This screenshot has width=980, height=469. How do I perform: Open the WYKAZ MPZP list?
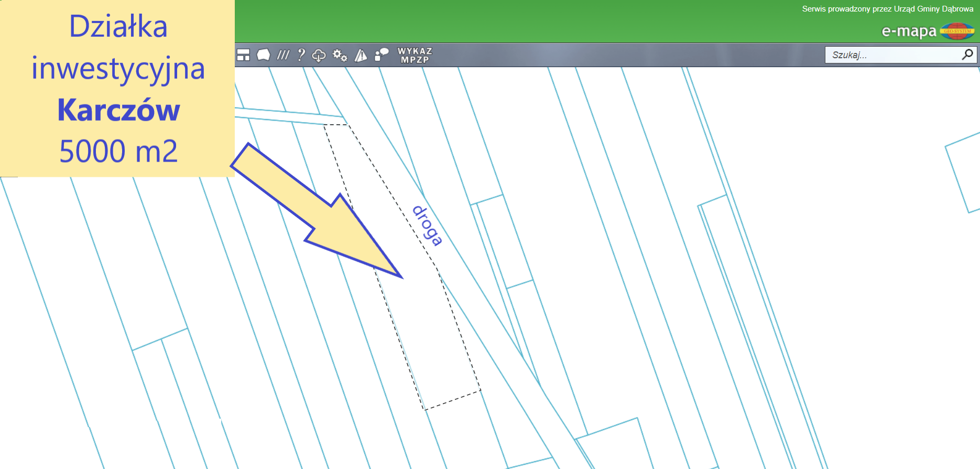coord(415,55)
